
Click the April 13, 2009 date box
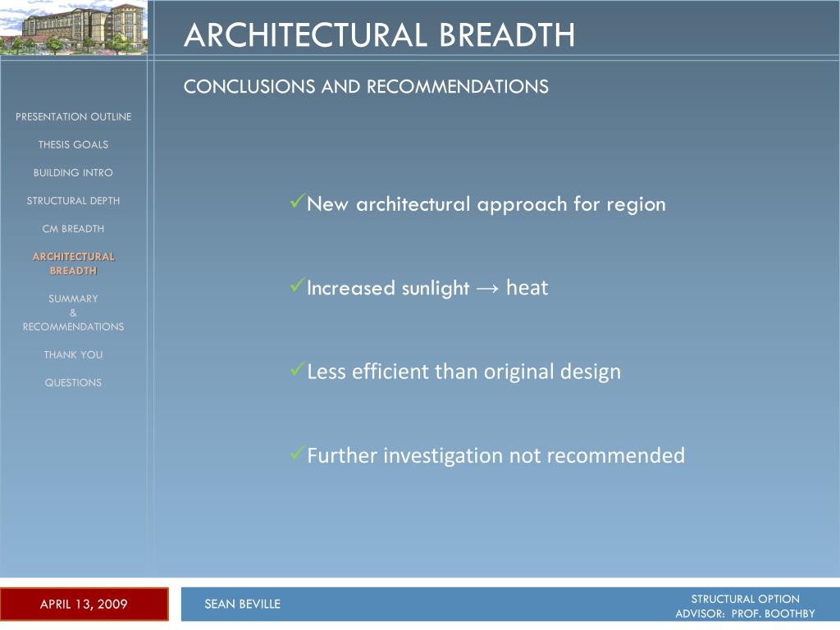point(84,605)
